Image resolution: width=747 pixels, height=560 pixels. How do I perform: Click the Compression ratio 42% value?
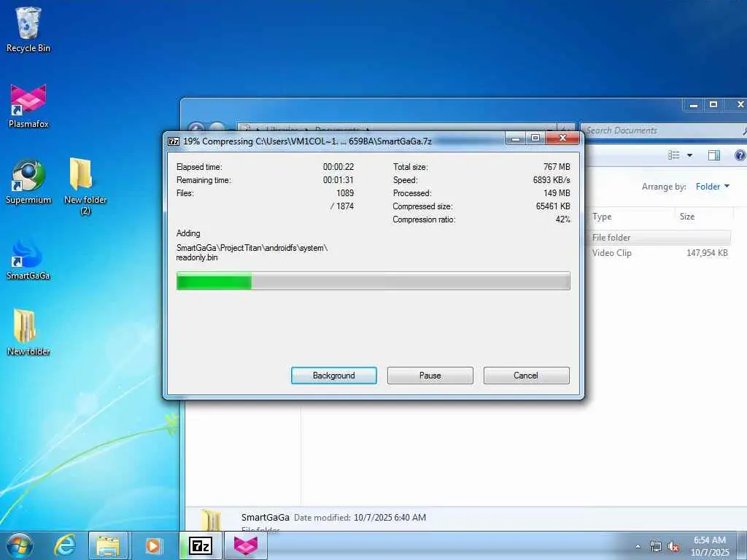(562, 219)
